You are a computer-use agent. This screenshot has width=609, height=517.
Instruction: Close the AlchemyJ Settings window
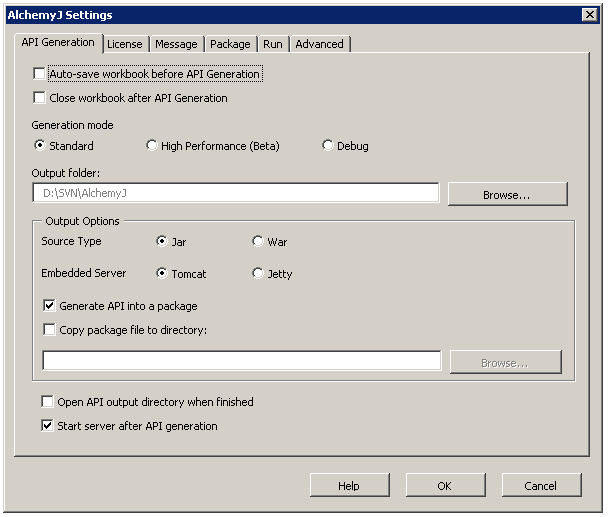coord(590,15)
